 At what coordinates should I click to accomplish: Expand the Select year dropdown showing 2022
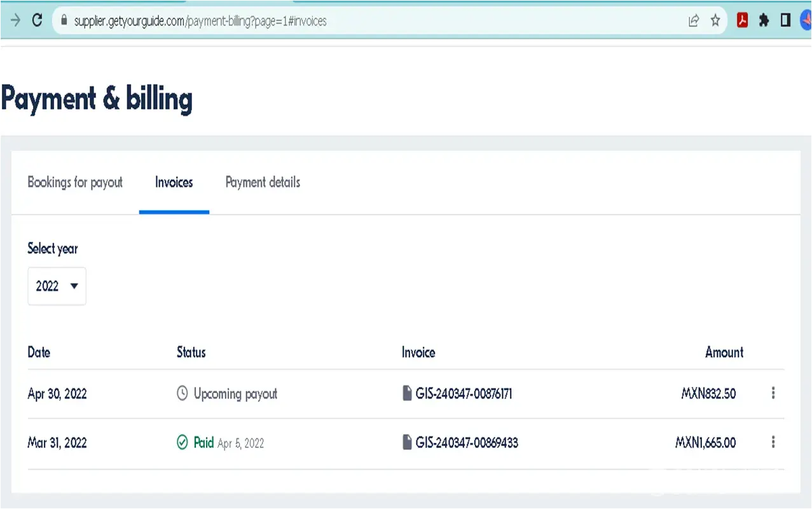[x=57, y=286]
